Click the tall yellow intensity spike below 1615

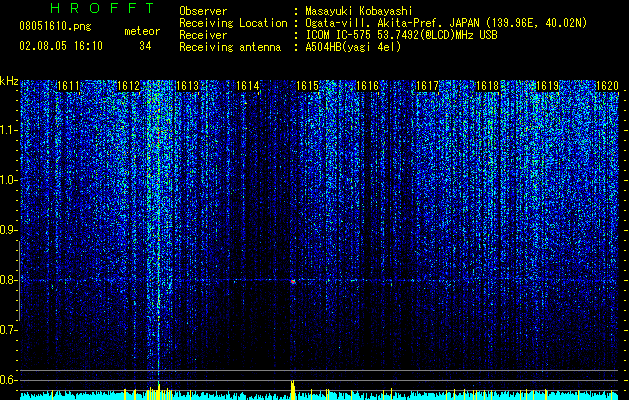click(293, 390)
